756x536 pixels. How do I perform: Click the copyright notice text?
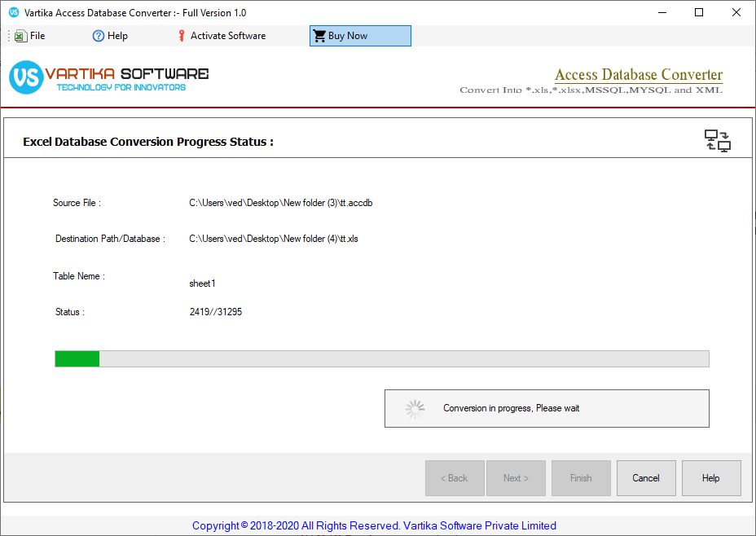[374, 525]
